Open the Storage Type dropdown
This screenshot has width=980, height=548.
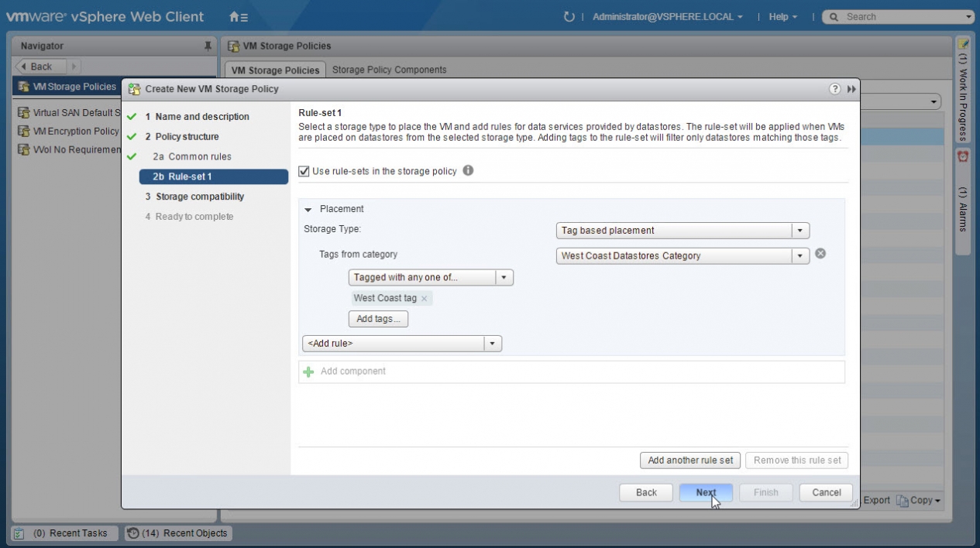[x=800, y=231]
